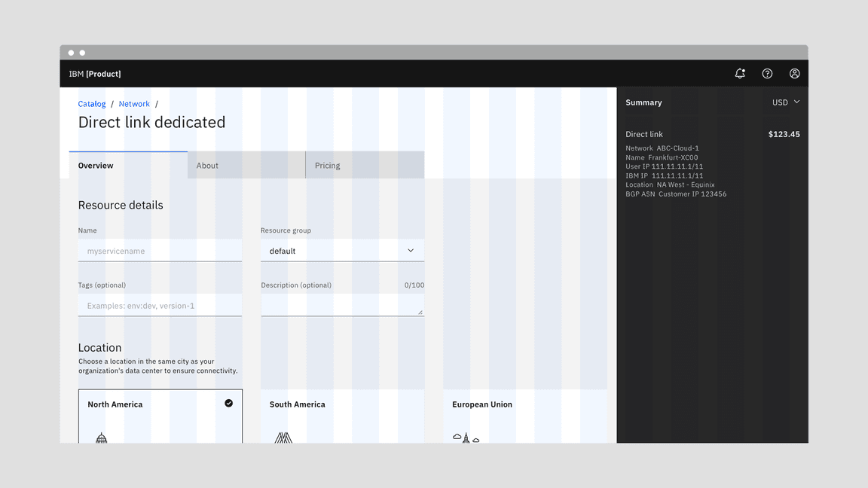This screenshot has height=488, width=868.
Task: Click the North America capitol building icon
Action: point(102,438)
